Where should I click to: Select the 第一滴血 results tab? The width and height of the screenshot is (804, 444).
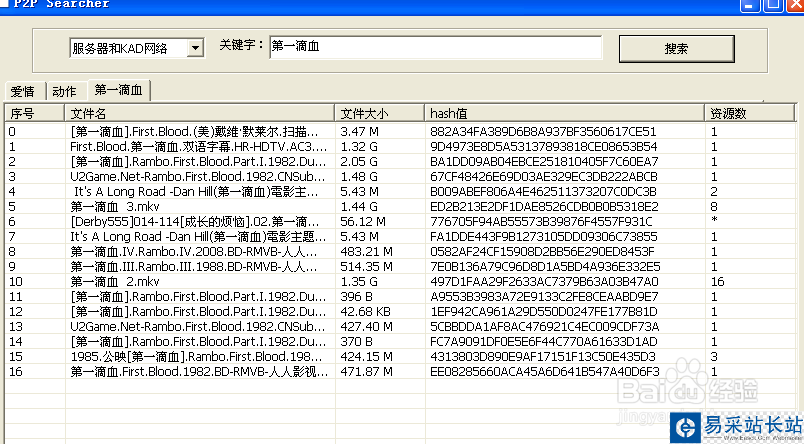coord(118,90)
